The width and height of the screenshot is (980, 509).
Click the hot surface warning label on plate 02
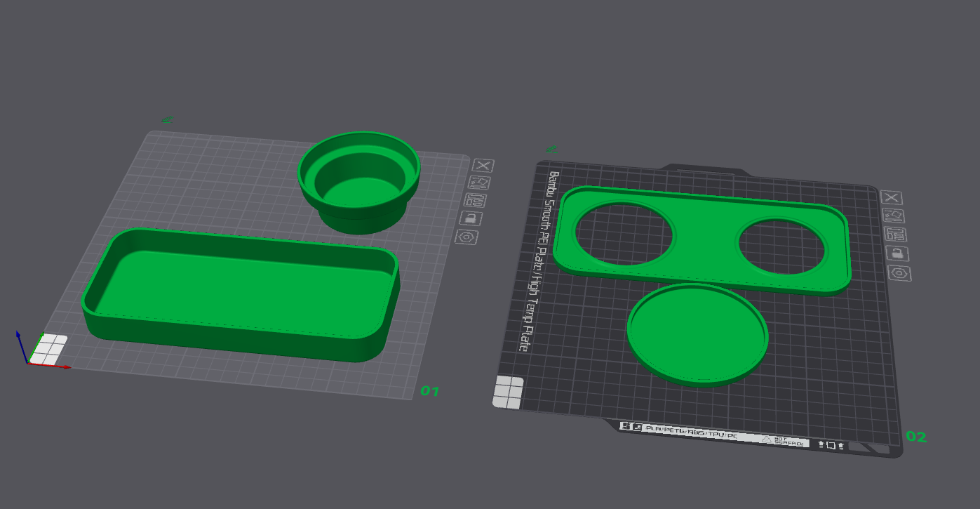[x=783, y=440]
